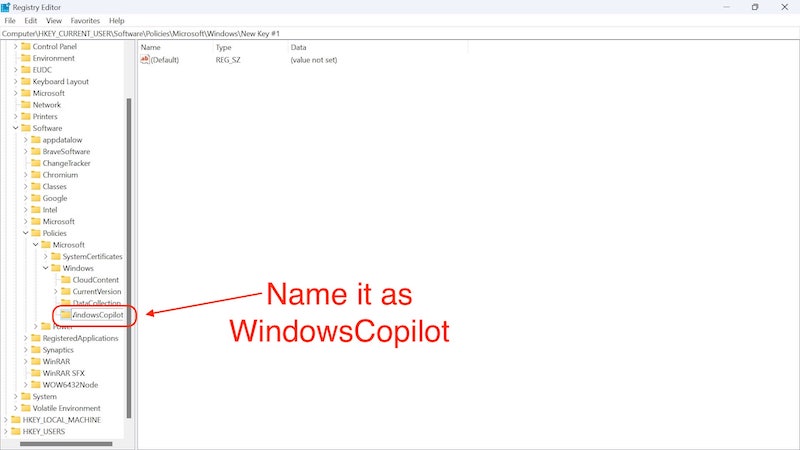
Task: Select the Control Panel folder icon
Action: pos(26,46)
